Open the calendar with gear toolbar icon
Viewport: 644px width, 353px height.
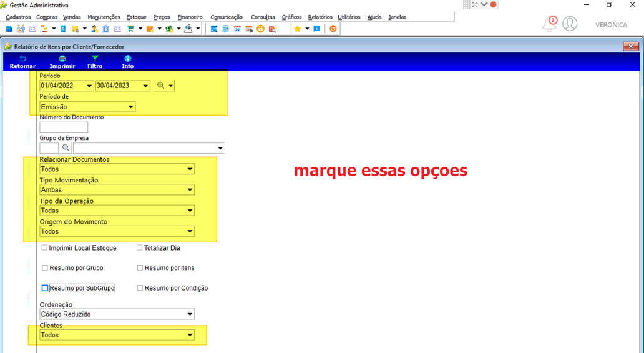pyautogui.click(x=249, y=29)
